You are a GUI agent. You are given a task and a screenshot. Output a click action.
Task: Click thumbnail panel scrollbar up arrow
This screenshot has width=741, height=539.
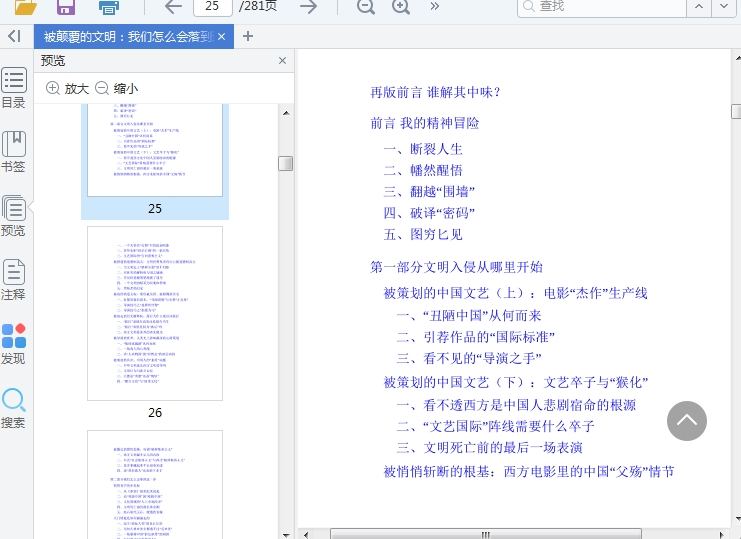pyautogui.click(x=286, y=113)
